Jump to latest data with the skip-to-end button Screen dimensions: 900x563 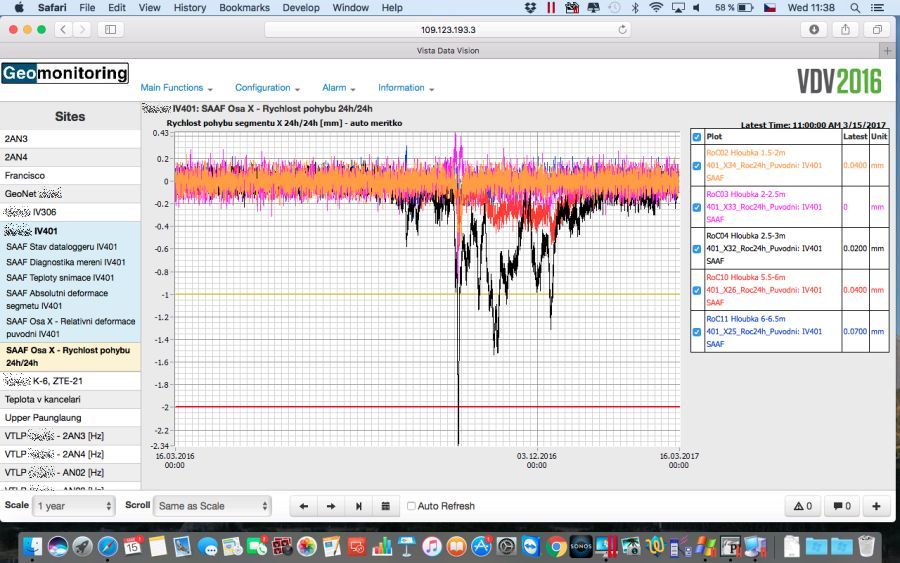(359, 506)
